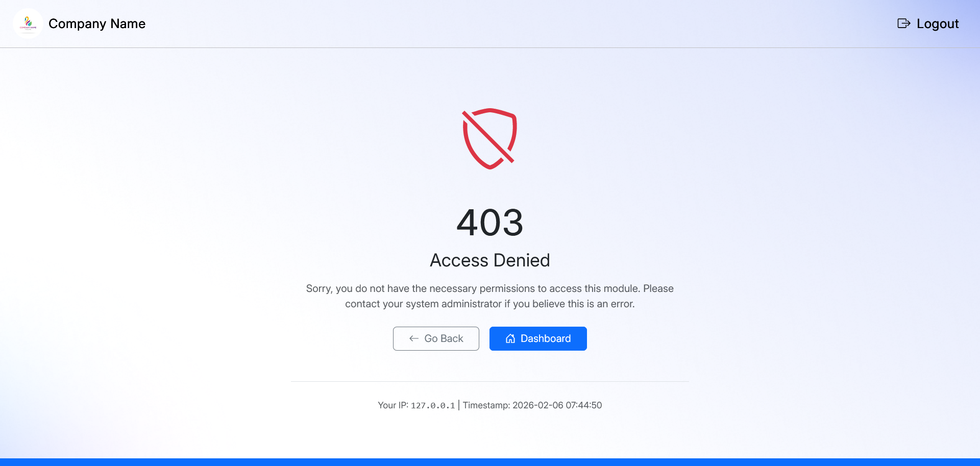Click the home icon inside Dashboard button
This screenshot has height=466, width=980.
[x=510, y=338]
